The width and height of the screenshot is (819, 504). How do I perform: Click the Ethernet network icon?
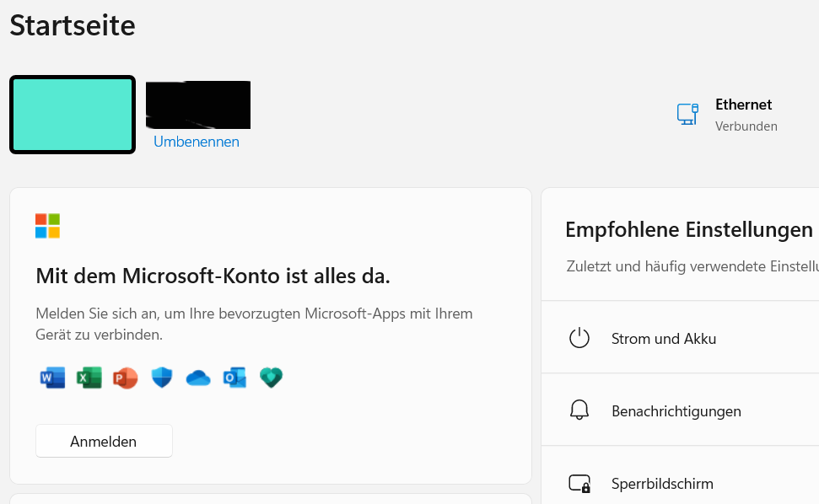pyautogui.click(x=687, y=115)
